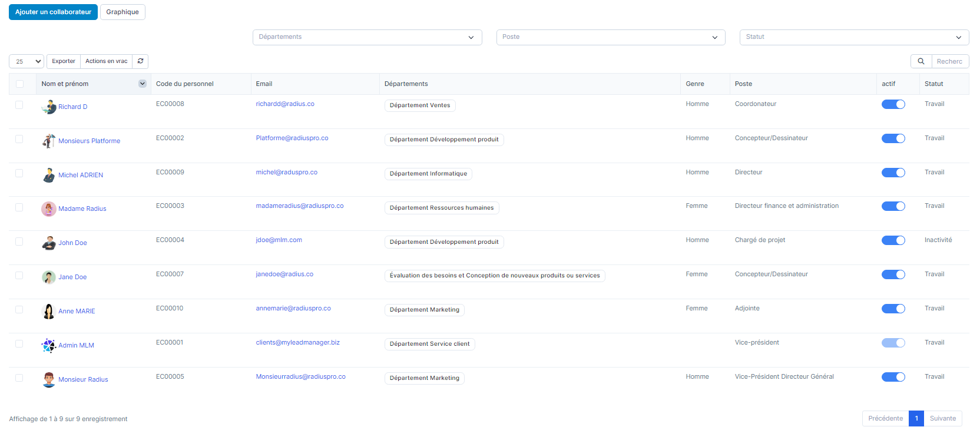
Task: Focus the Recherc search input
Action: tap(950, 61)
